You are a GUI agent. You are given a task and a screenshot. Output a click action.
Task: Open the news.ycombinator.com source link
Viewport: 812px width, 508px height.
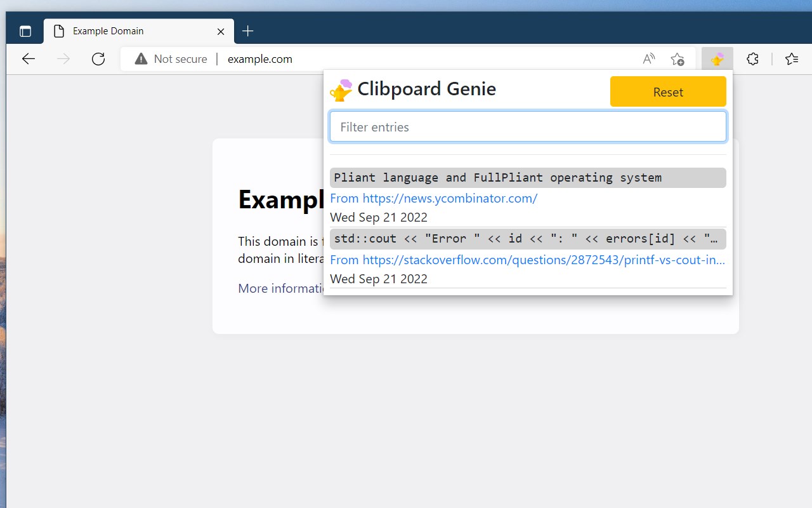click(450, 198)
